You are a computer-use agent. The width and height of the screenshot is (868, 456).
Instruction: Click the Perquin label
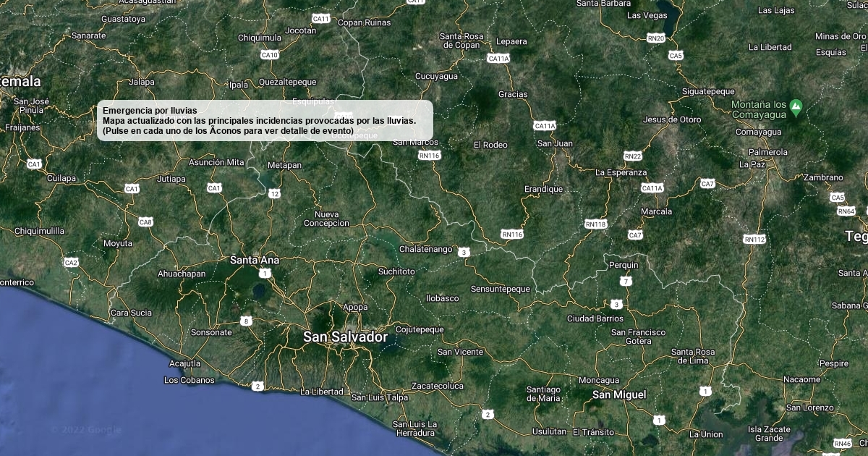[x=624, y=265]
